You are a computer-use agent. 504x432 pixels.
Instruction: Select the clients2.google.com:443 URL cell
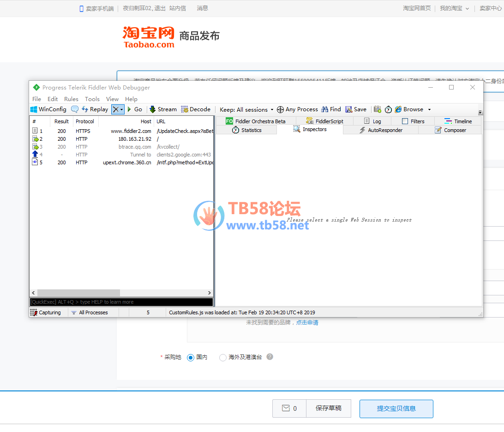(184, 155)
